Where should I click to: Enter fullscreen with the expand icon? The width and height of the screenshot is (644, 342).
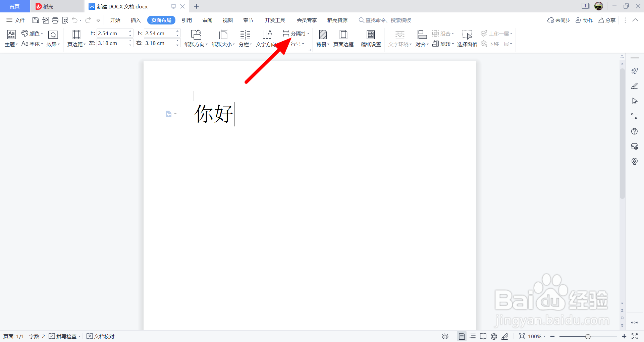point(635,336)
